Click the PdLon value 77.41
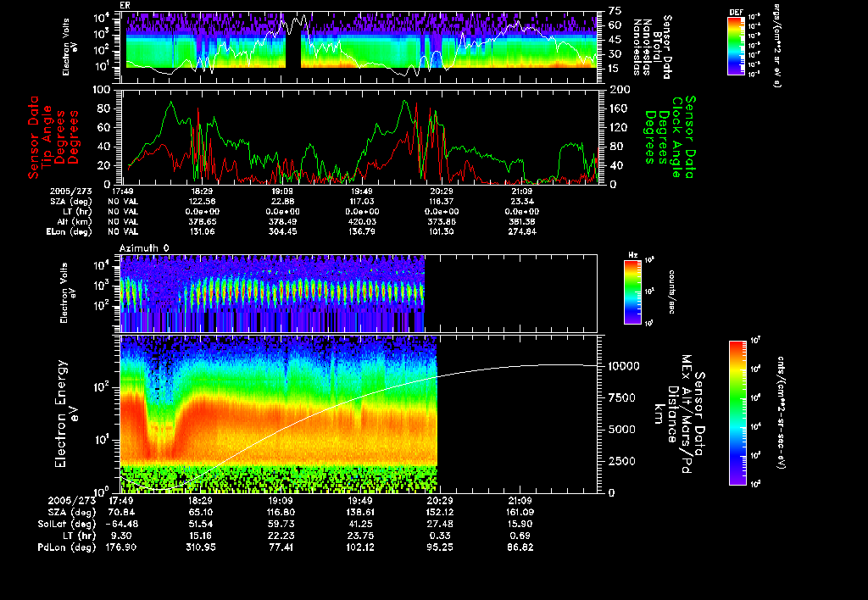The height and width of the screenshot is (600, 868). [x=281, y=547]
